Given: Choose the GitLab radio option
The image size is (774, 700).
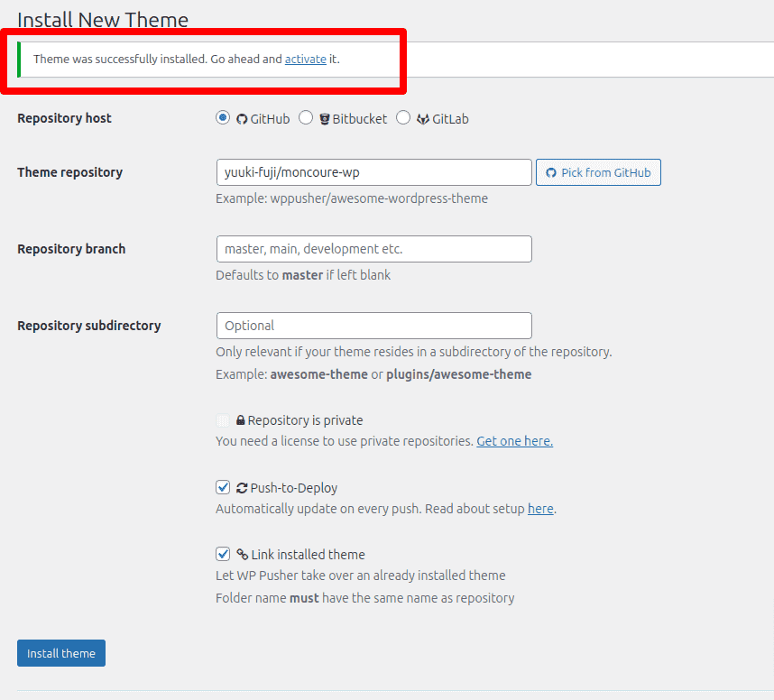Looking at the screenshot, I should 403,117.
